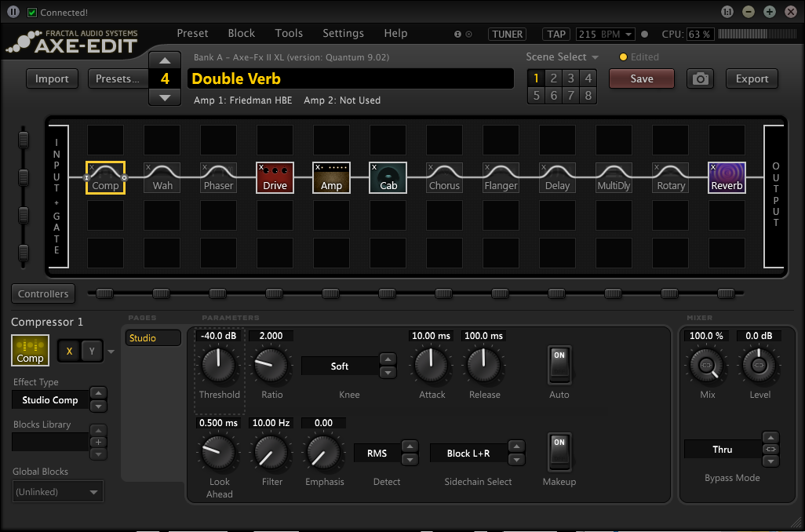Open the Scene Select dropdown
The width and height of the screenshot is (805, 532).
[x=562, y=57]
